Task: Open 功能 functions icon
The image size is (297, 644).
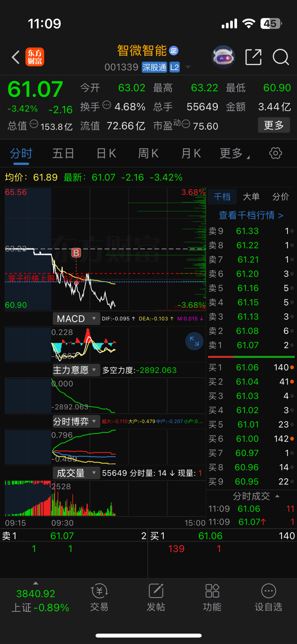Action: (x=212, y=598)
